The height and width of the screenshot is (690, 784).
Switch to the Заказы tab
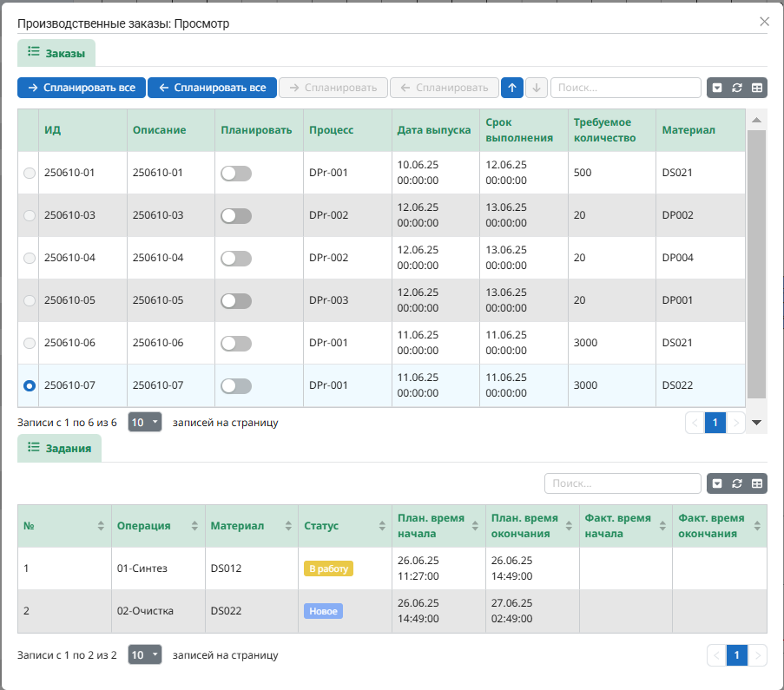tap(56, 53)
